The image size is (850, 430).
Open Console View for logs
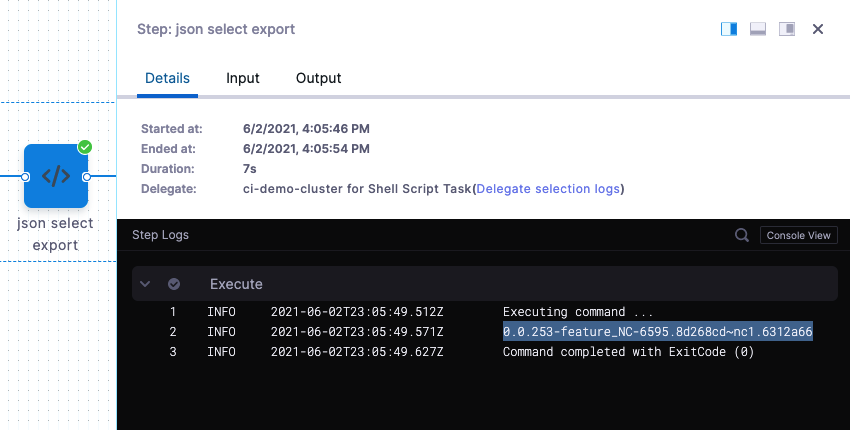click(x=799, y=235)
